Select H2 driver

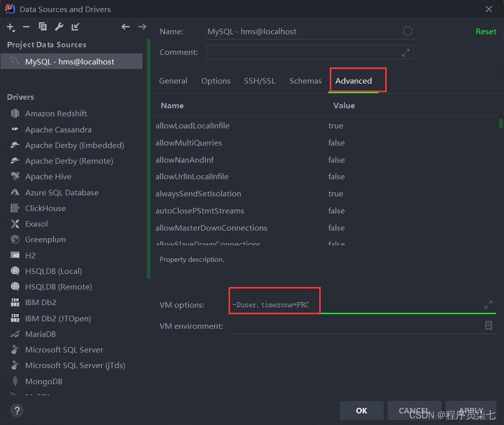click(30, 256)
